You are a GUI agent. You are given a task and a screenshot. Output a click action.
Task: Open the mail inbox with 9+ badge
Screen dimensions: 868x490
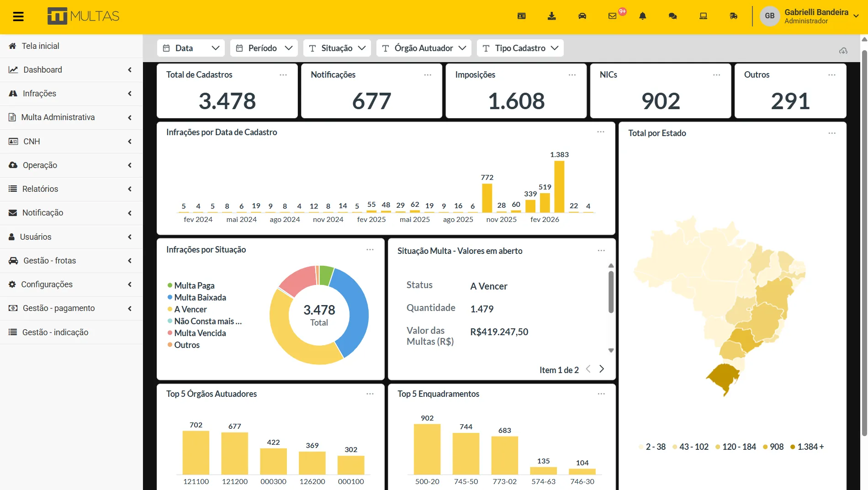pyautogui.click(x=613, y=16)
